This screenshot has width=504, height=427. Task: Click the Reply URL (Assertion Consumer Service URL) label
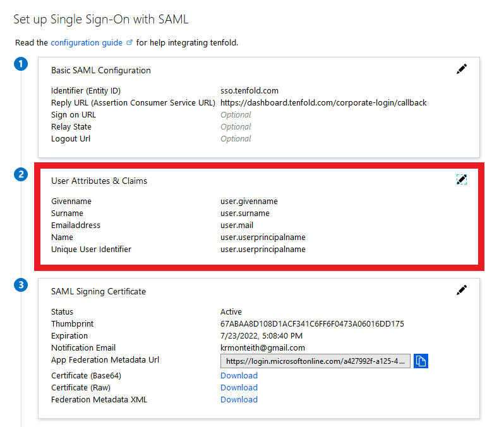pos(133,102)
